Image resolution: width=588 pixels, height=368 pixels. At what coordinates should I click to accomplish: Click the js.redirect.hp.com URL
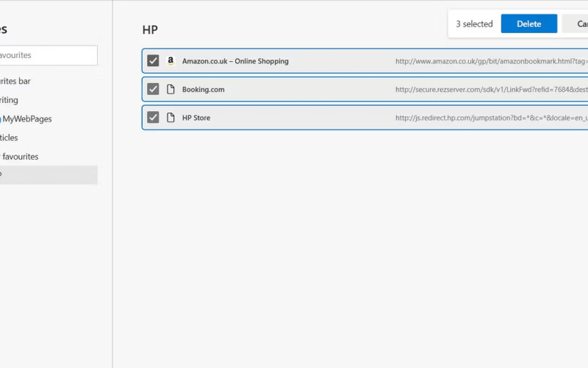(x=492, y=118)
